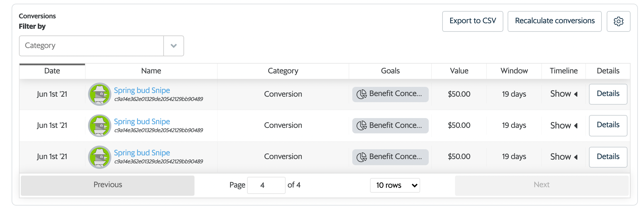644x208 pixels.
Task: Sort by the Value column header
Action: tap(459, 71)
